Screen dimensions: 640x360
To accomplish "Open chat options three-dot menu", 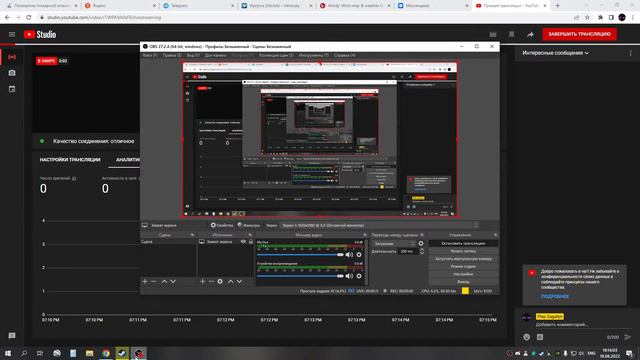I will (x=630, y=53).
